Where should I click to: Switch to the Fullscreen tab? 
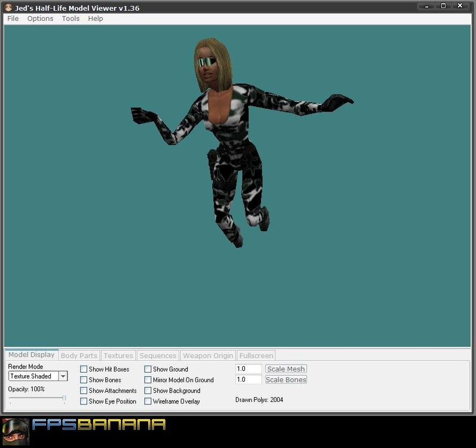click(x=256, y=355)
